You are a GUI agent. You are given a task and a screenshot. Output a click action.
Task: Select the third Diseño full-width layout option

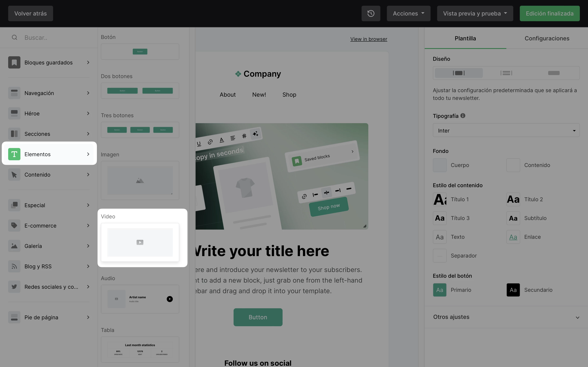point(553,73)
